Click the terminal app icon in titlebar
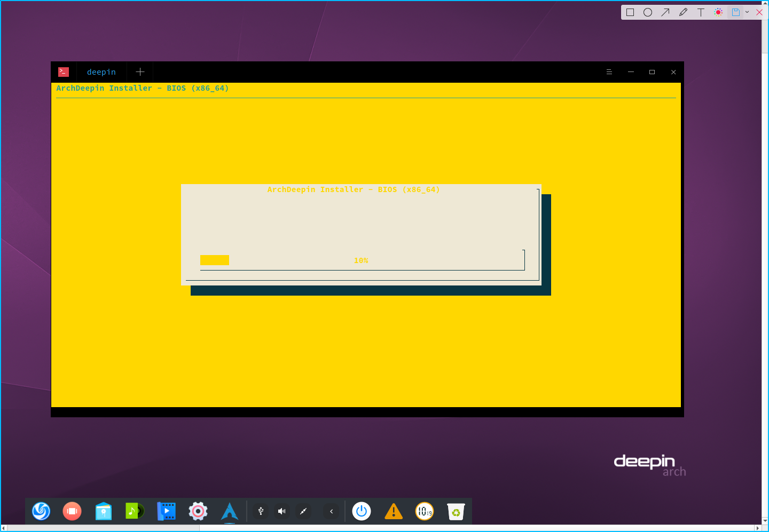The image size is (769, 532). pos(64,72)
